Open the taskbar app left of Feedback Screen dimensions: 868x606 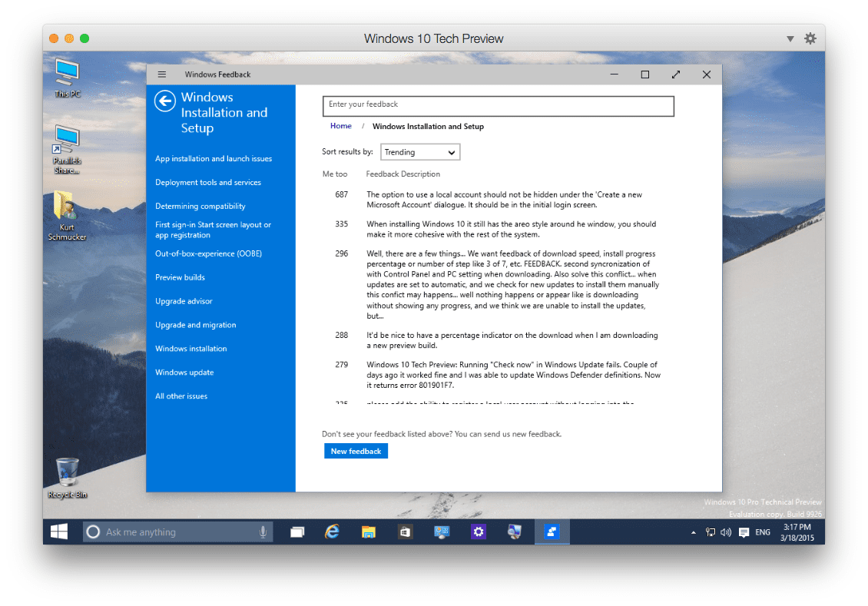pyautogui.click(x=514, y=531)
